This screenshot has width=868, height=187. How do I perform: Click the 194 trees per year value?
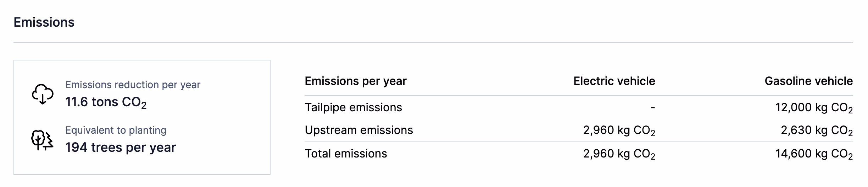point(120,148)
